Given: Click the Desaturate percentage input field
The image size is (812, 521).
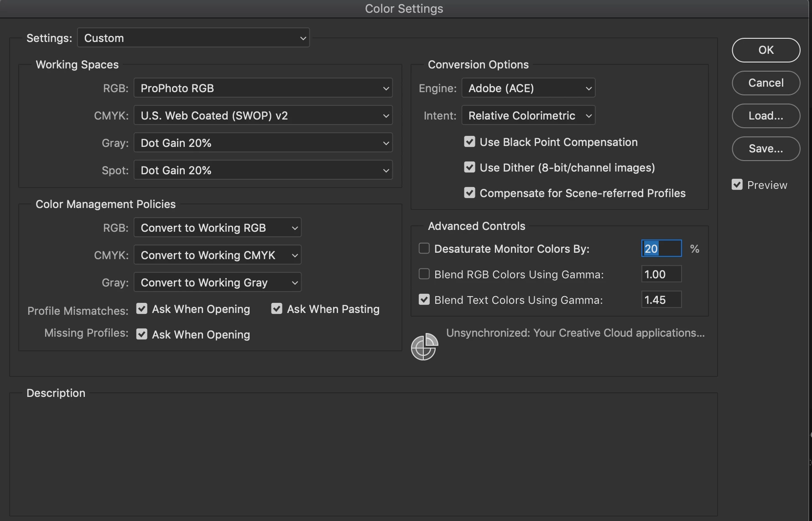Looking at the screenshot, I should point(661,249).
